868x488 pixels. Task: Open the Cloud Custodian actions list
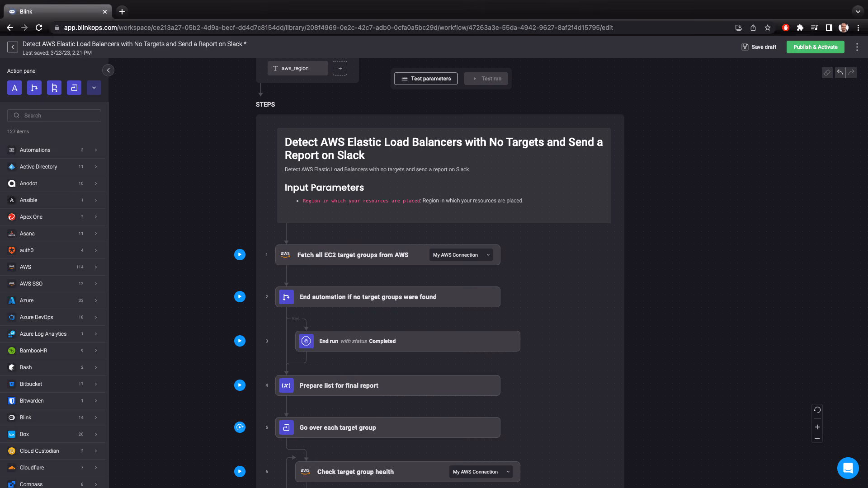pos(54,451)
